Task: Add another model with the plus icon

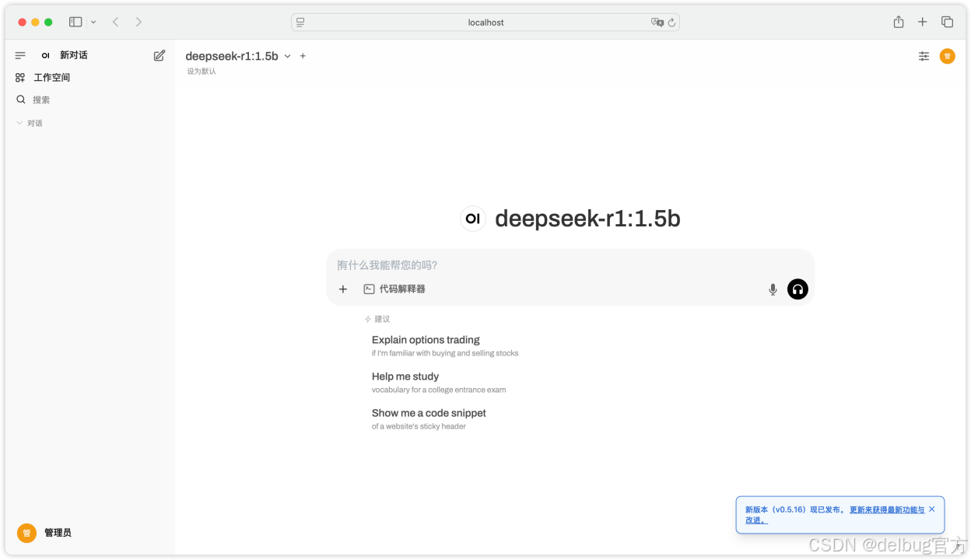Action: coord(303,56)
